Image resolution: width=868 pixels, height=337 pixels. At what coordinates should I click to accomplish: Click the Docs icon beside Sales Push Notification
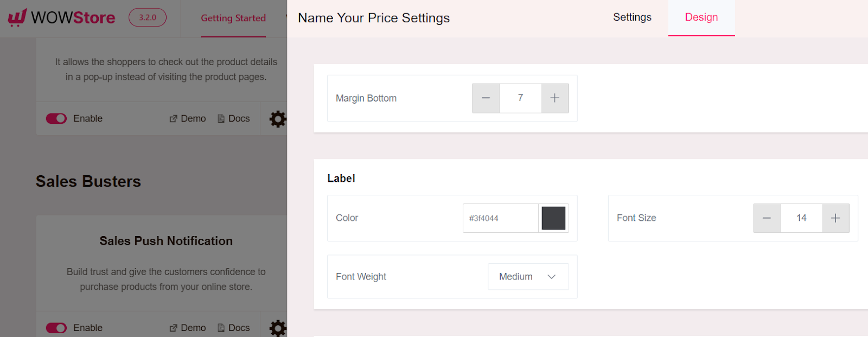pos(221,327)
